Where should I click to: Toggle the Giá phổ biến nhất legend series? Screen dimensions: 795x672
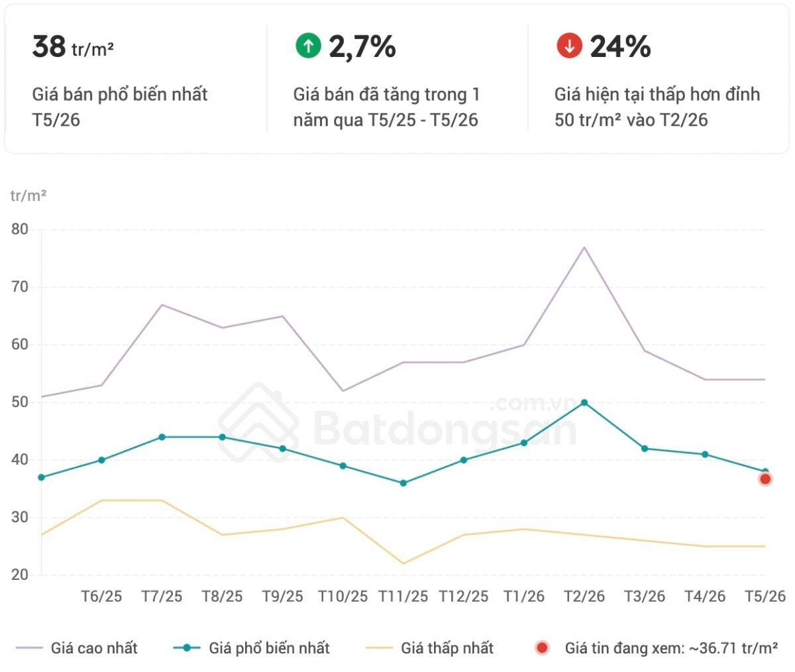point(251,647)
